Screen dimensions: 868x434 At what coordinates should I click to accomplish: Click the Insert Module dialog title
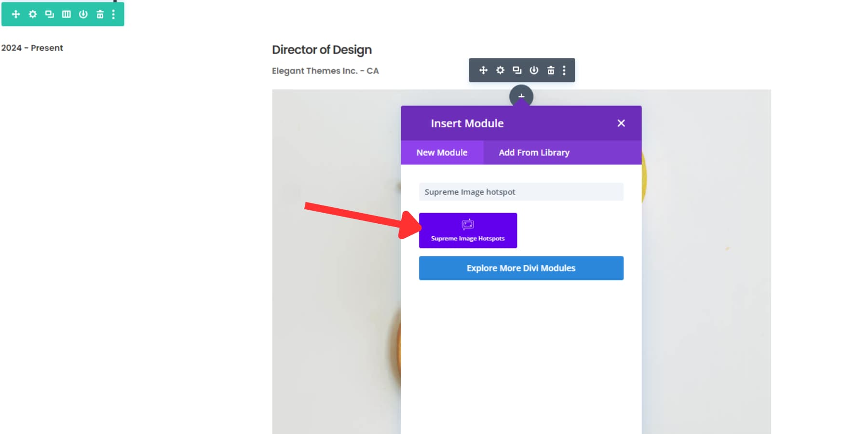pyautogui.click(x=467, y=123)
